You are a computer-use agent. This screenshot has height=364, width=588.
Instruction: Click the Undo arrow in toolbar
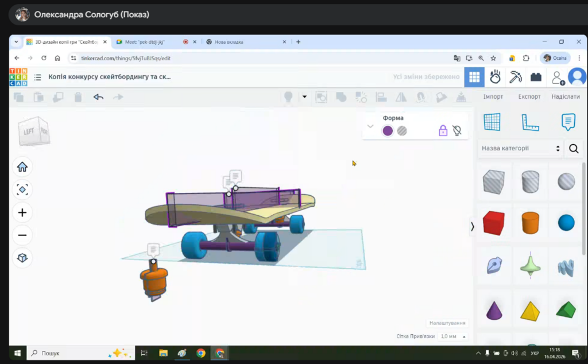(98, 97)
